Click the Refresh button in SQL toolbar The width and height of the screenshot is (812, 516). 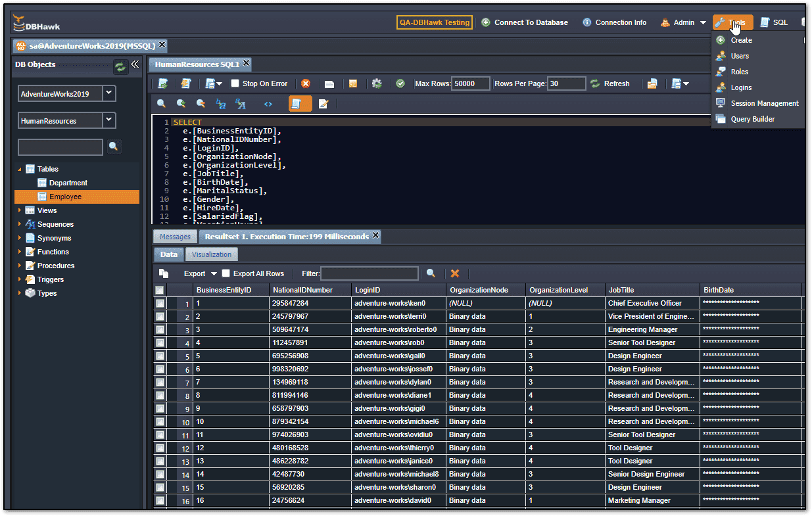pos(609,83)
